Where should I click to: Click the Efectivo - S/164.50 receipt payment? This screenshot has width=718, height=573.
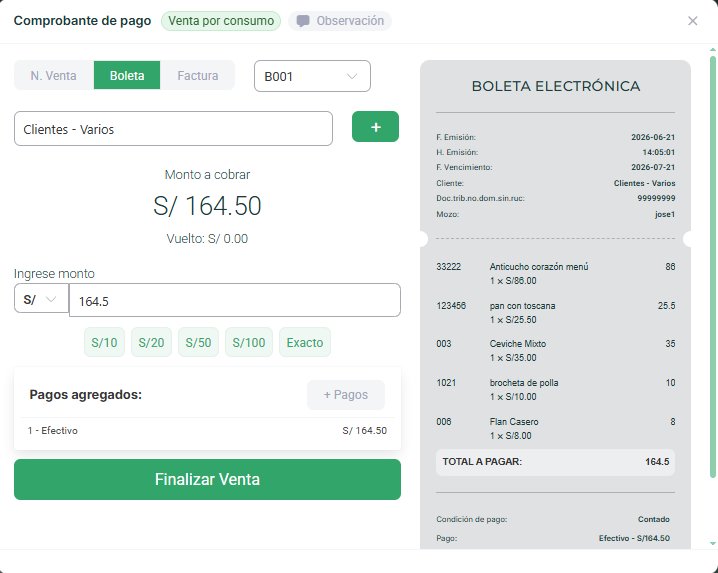coord(634,538)
